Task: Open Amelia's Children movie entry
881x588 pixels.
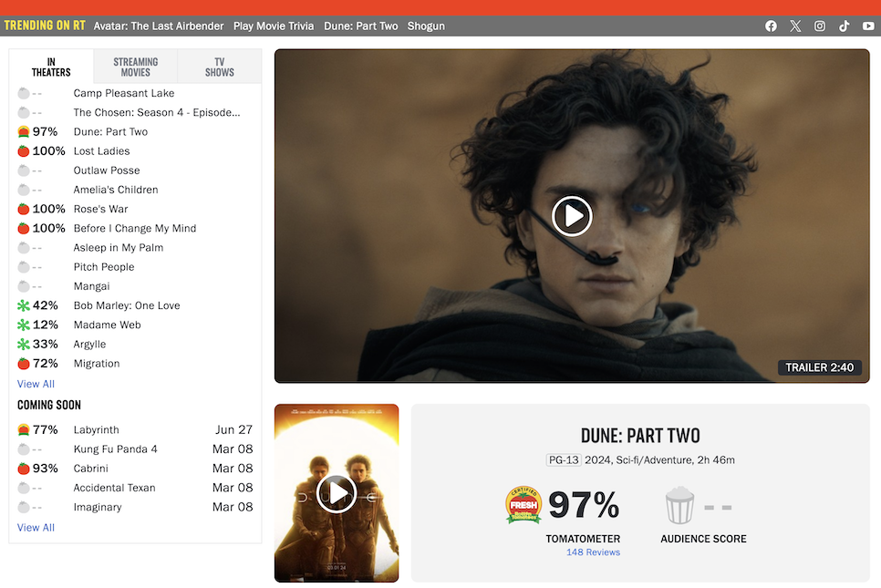Action: click(x=116, y=190)
